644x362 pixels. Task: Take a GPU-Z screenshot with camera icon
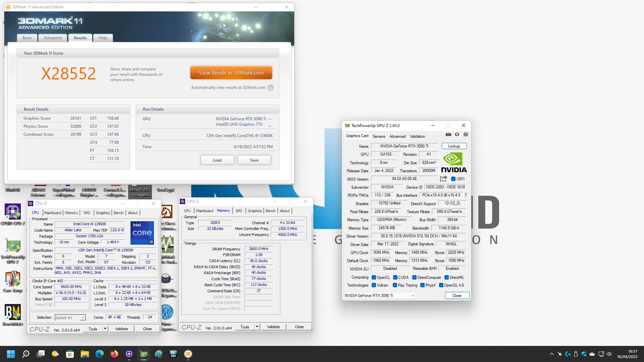coord(448,134)
